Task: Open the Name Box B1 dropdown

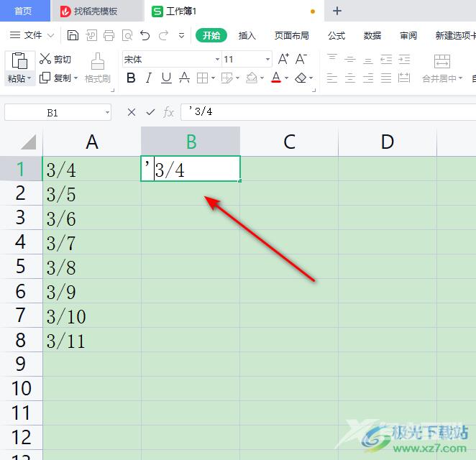Action: (107, 113)
